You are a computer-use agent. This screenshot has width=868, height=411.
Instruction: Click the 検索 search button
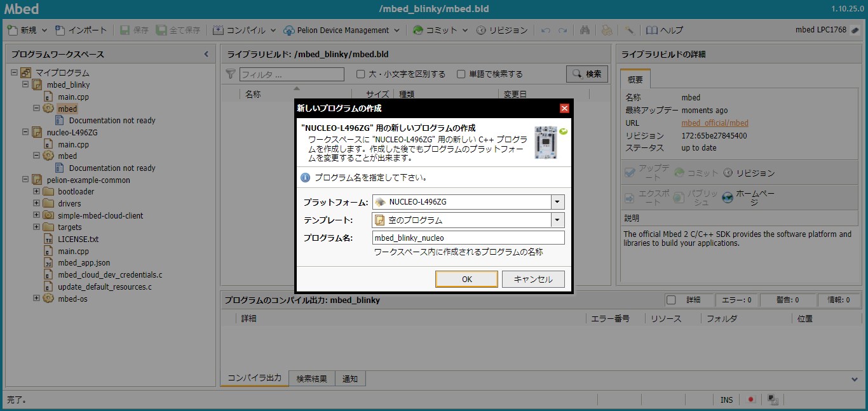click(x=587, y=74)
